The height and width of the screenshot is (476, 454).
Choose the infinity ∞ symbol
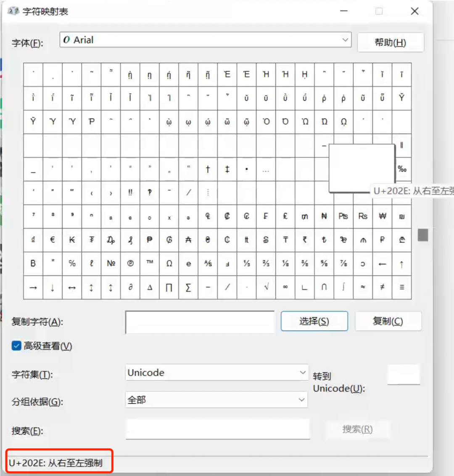coord(285,287)
